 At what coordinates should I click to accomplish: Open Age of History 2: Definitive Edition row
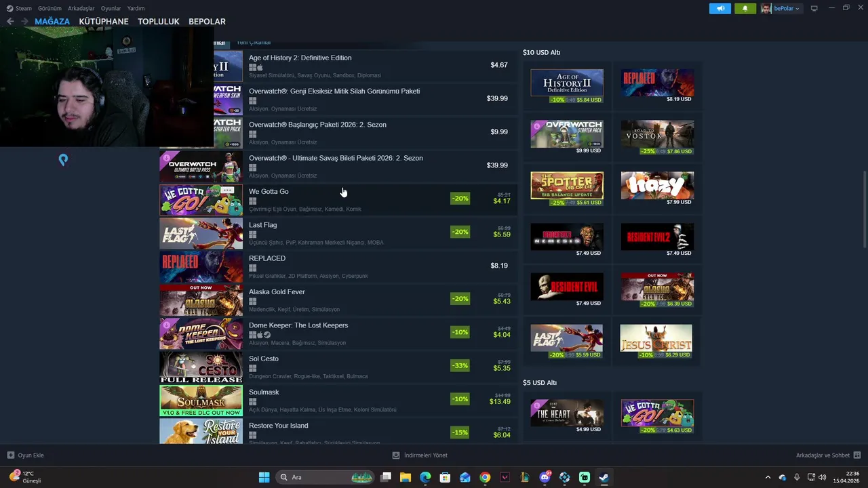pyautogui.click(x=338, y=66)
